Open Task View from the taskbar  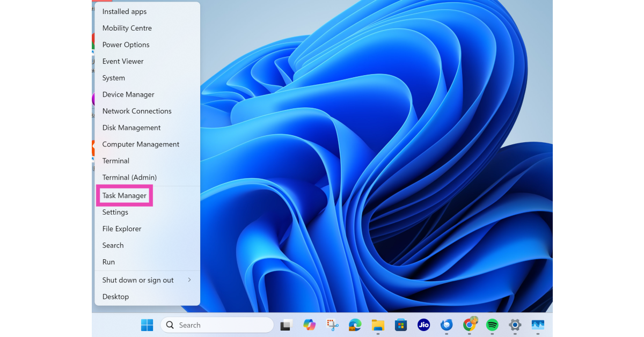[286, 325]
